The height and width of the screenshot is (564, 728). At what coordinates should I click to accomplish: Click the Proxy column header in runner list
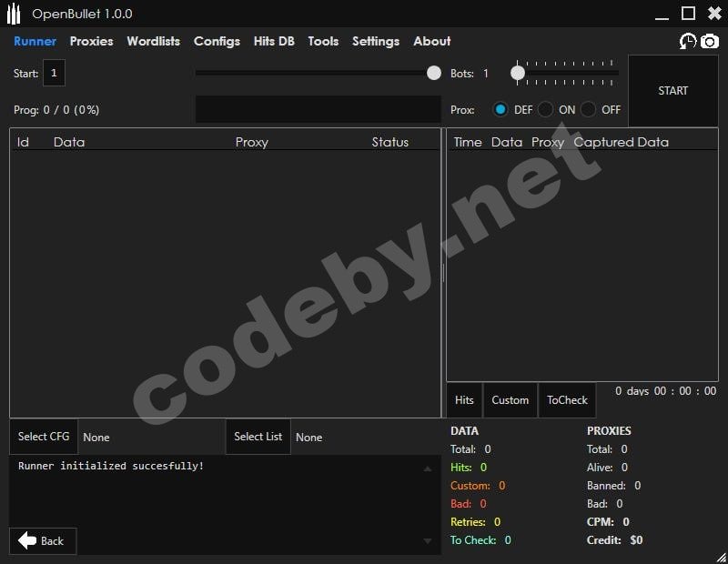point(252,142)
